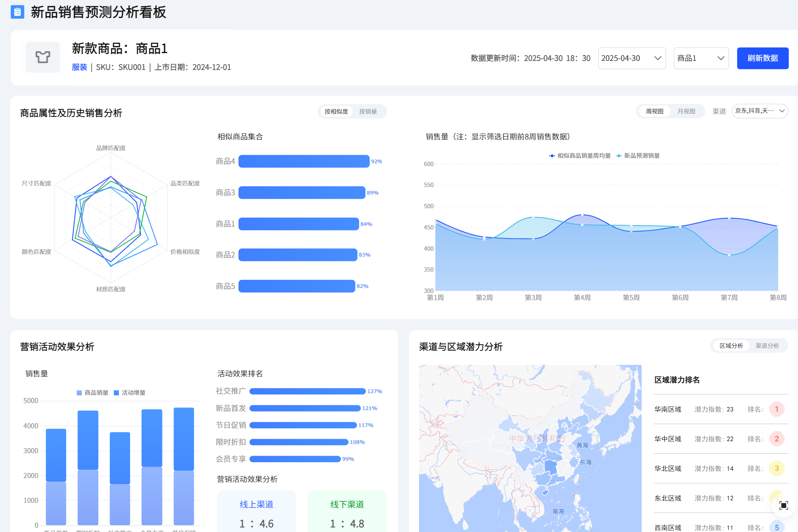This screenshot has width=798, height=532.
Task: Click the 商品4 92% similarity bar
Action: [304, 161]
